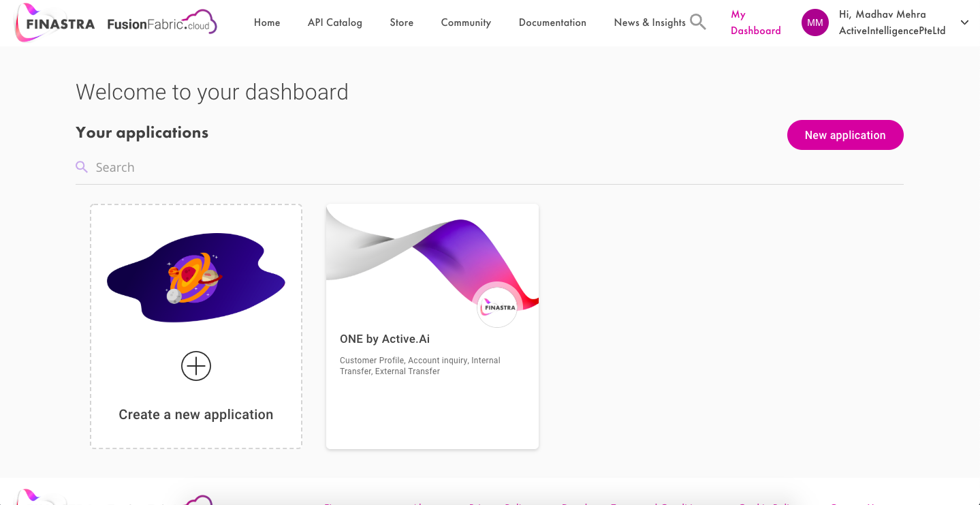This screenshot has width=980, height=505.
Task: Click the Finastra badge on ONE card
Action: [497, 307]
